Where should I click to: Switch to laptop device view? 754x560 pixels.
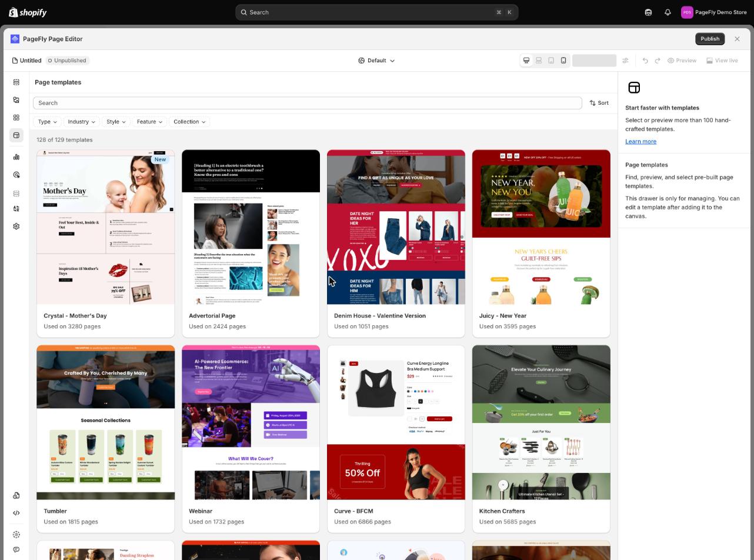point(539,61)
